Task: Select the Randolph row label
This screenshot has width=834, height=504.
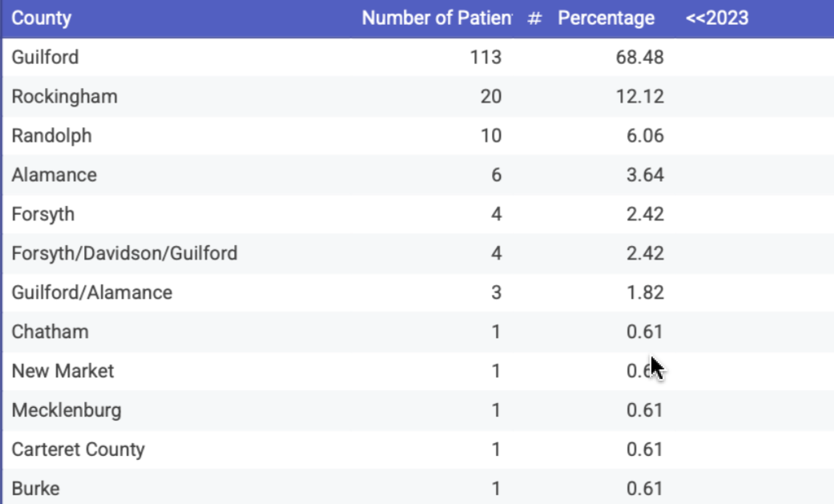Action: pyautogui.click(x=51, y=135)
